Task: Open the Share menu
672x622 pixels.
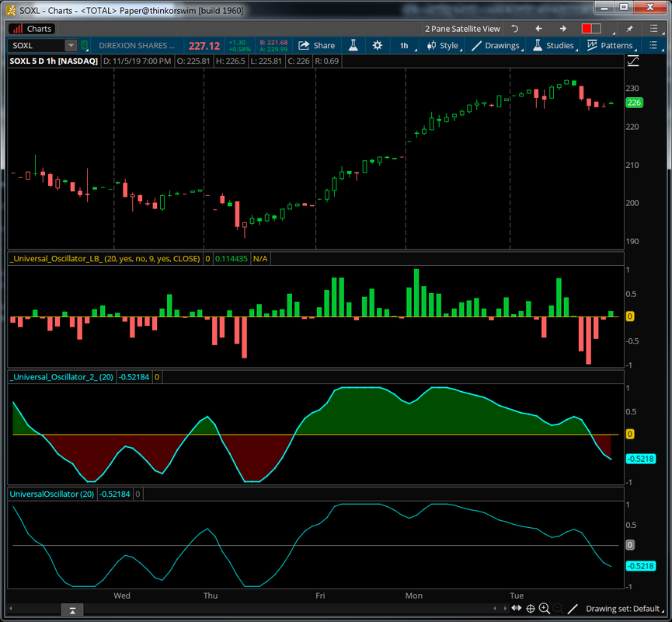Action: tap(317, 45)
